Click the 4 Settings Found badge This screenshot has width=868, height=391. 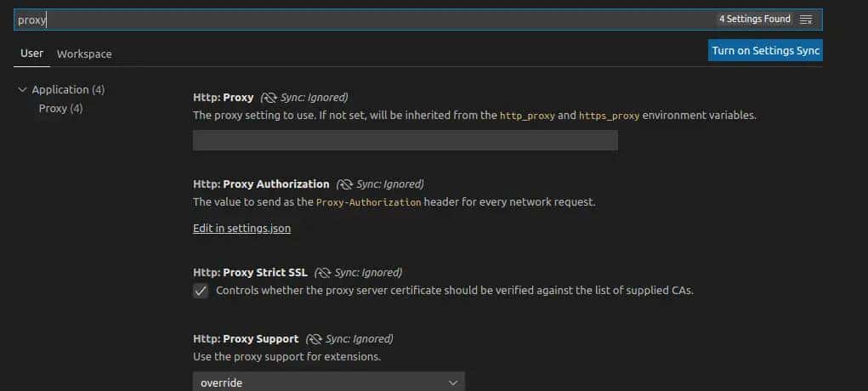tap(754, 19)
